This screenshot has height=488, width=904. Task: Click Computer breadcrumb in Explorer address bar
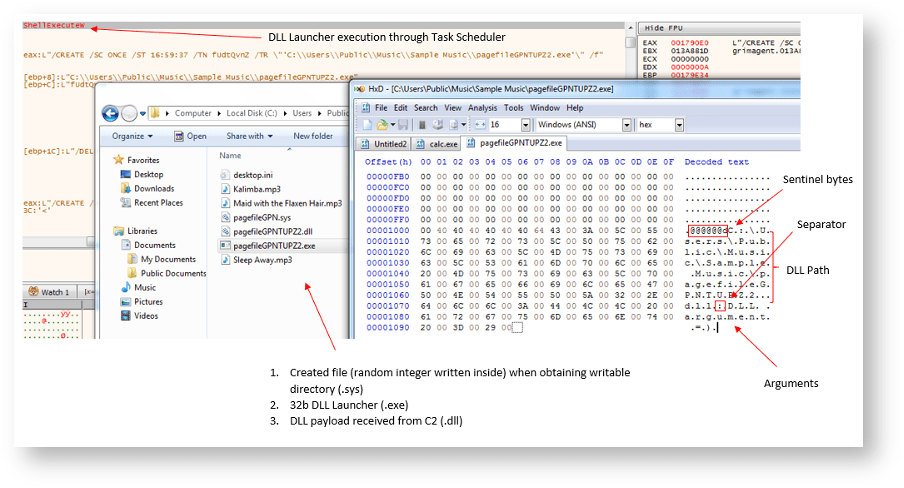click(x=193, y=114)
